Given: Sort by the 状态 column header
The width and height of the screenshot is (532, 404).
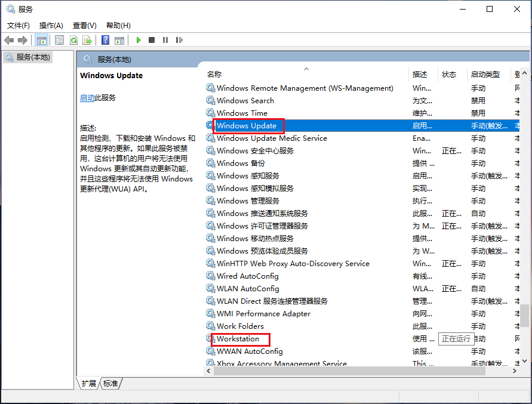Looking at the screenshot, I should 449,74.
